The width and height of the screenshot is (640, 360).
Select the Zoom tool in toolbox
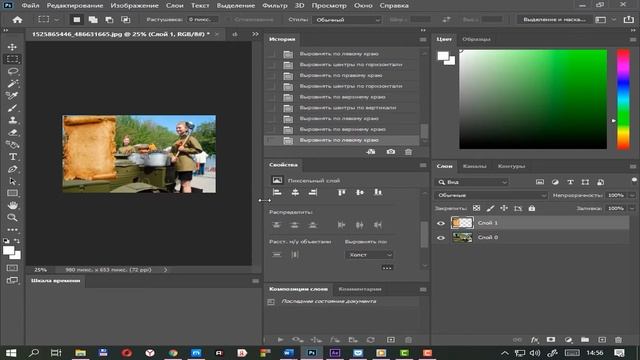coord(12,218)
